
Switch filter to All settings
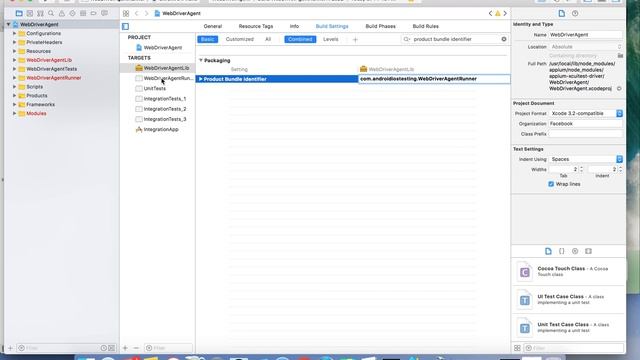[x=268, y=39]
